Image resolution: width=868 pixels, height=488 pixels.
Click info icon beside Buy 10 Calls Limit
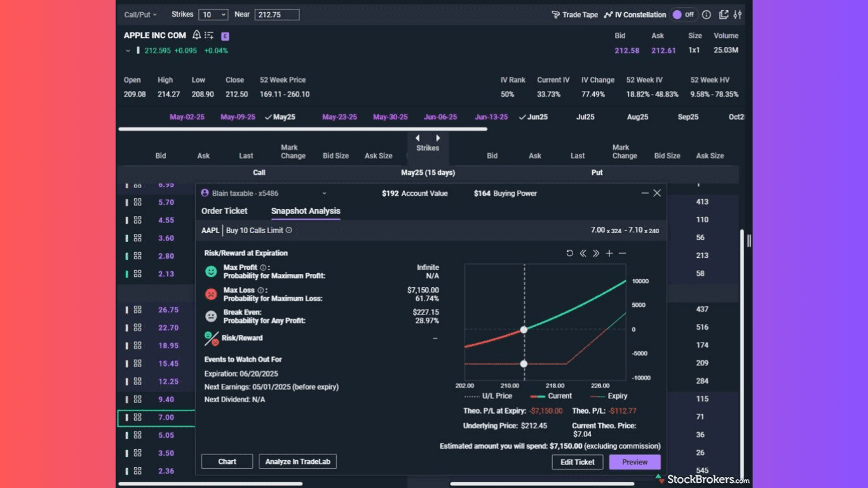pos(289,231)
